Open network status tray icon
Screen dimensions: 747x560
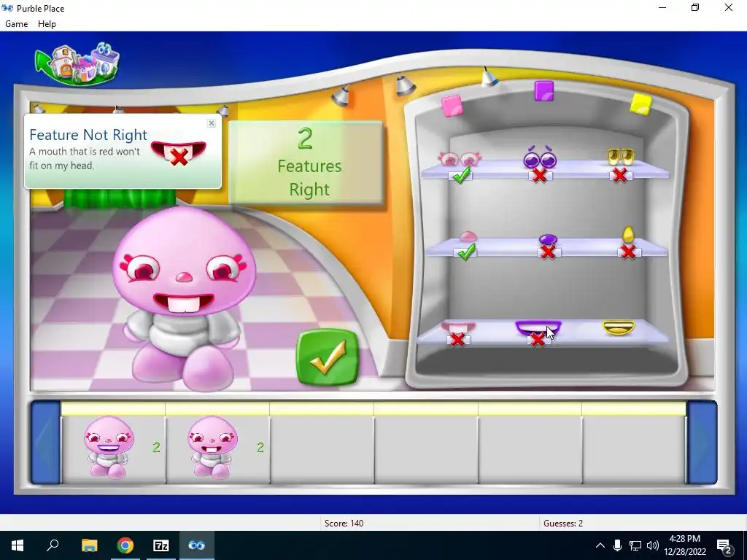635,545
